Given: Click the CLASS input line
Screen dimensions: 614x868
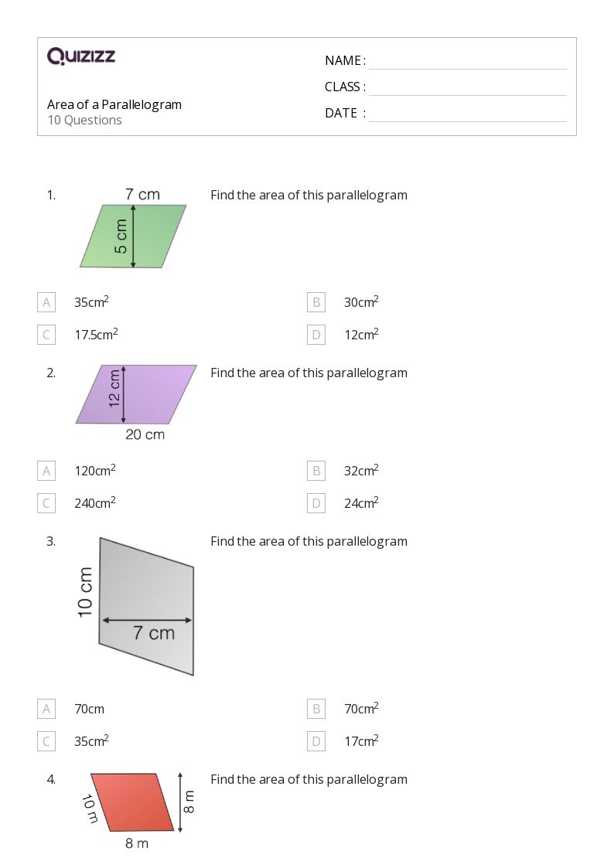Looking at the screenshot, I should point(468,88).
